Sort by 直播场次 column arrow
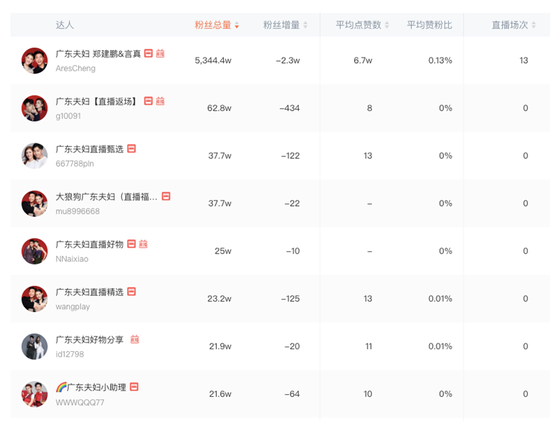This screenshot has width=550, height=421. (534, 25)
